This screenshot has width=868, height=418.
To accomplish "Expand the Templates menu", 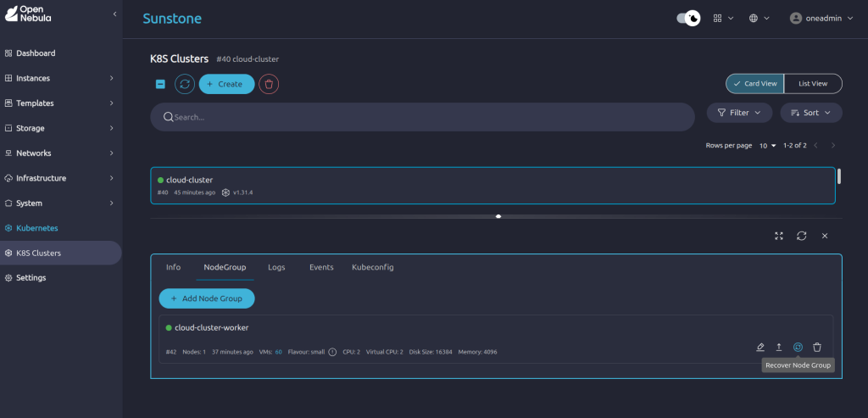I will (x=61, y=103).
